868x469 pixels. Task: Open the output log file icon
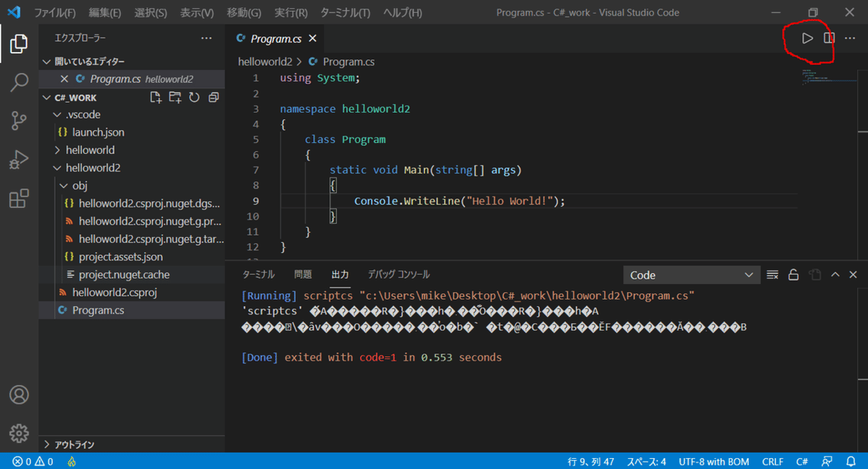pyautogui.click(x=814, y=275)
